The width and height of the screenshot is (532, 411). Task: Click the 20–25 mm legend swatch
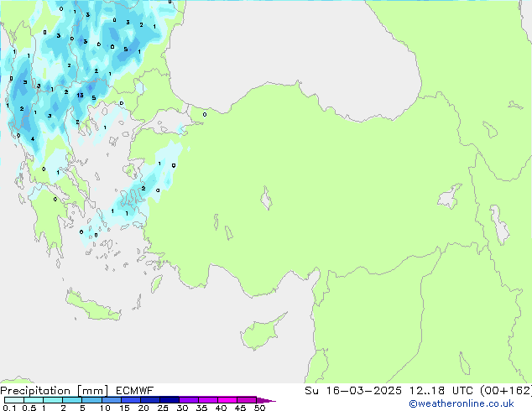click(149, 400)
